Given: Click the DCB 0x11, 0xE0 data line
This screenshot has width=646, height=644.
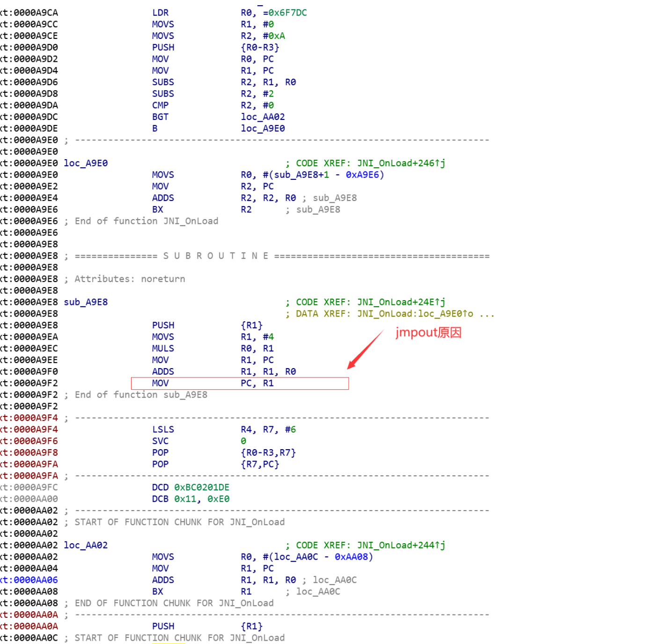Looking at the screenshot, I should pos(191,499).
